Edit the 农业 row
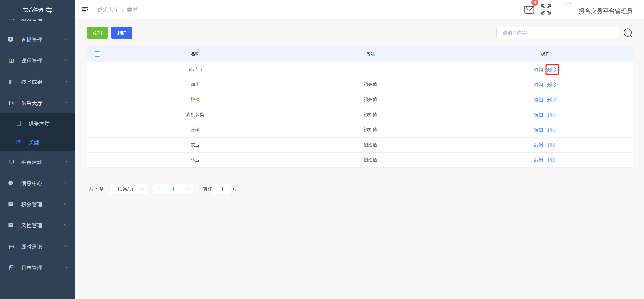This screenshot has width=644, height=299. (x=538, y=145)
